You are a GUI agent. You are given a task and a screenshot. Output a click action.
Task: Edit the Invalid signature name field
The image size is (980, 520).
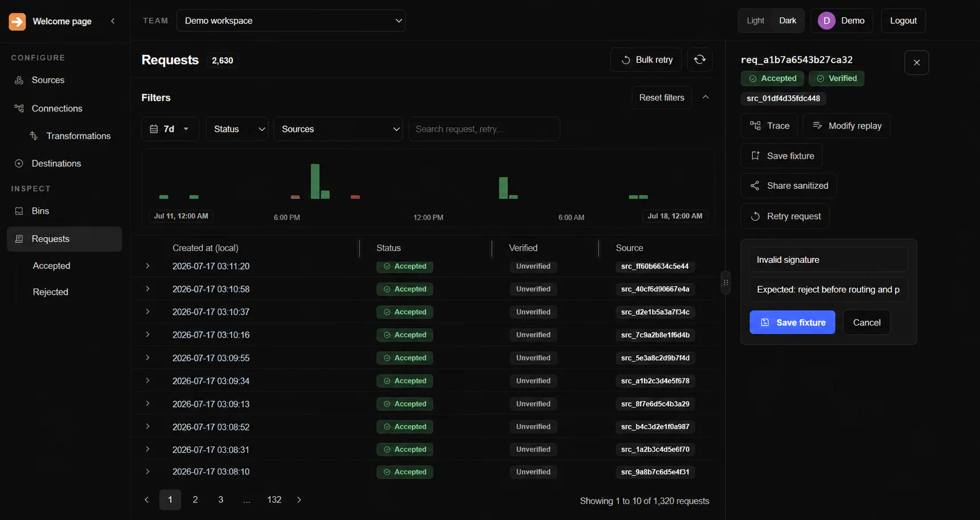point(829,259)
